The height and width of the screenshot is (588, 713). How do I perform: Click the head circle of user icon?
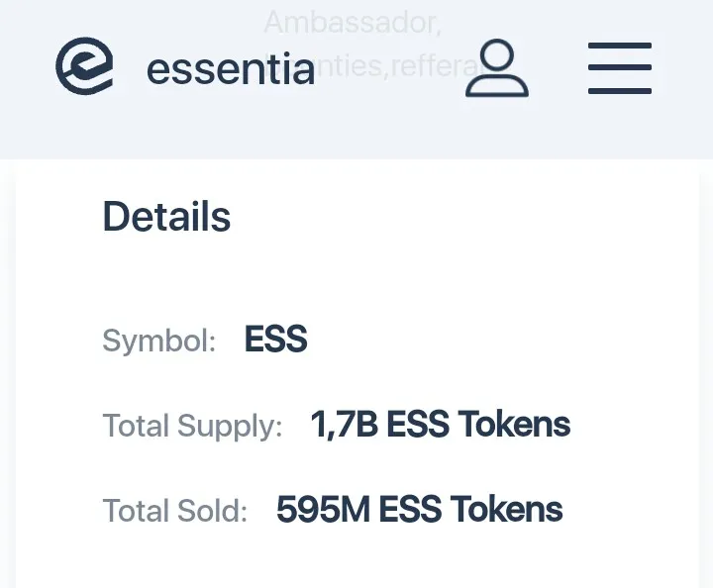(496, 55)
